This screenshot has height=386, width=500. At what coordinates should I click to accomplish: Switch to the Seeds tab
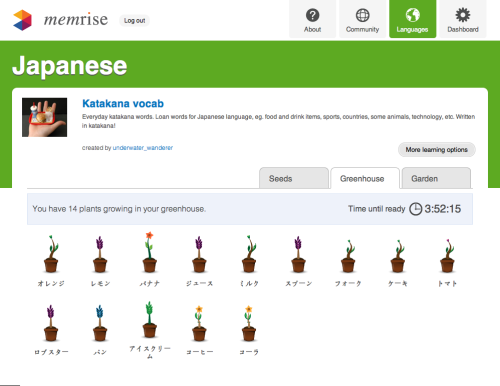(x=294, y=178)
